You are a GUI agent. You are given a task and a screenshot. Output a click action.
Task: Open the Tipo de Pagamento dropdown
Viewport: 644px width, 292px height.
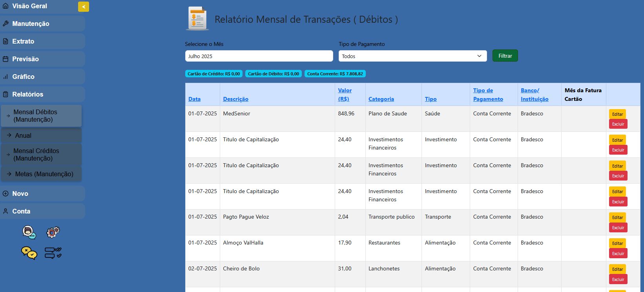(x=412, y=56)
